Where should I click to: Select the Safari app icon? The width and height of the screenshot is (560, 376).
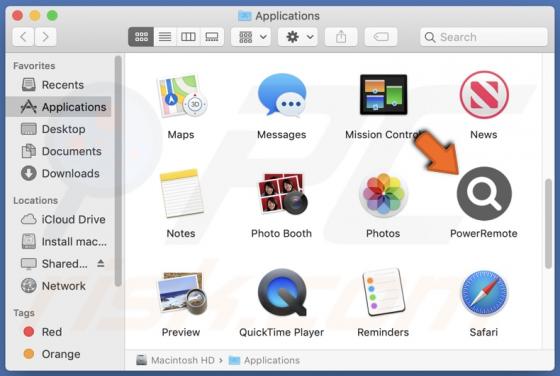pyautogui.click(x=484, y=293)
